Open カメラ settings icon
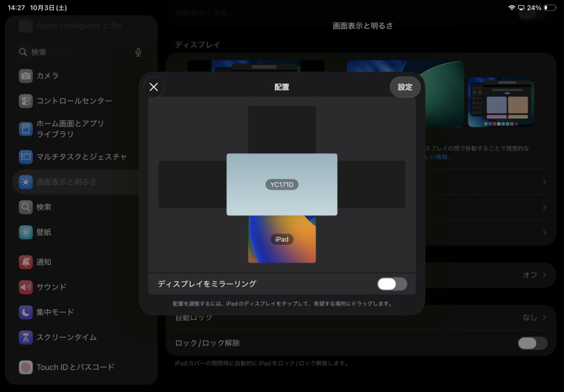Viewport: 564px width, 392px height. [25, 76]
